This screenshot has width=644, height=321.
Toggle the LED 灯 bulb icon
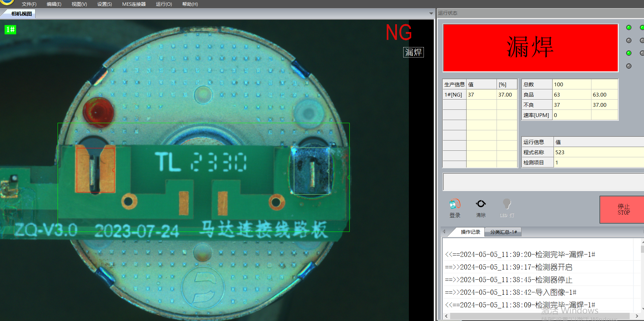pyautogui.click(x=507, y=204)
